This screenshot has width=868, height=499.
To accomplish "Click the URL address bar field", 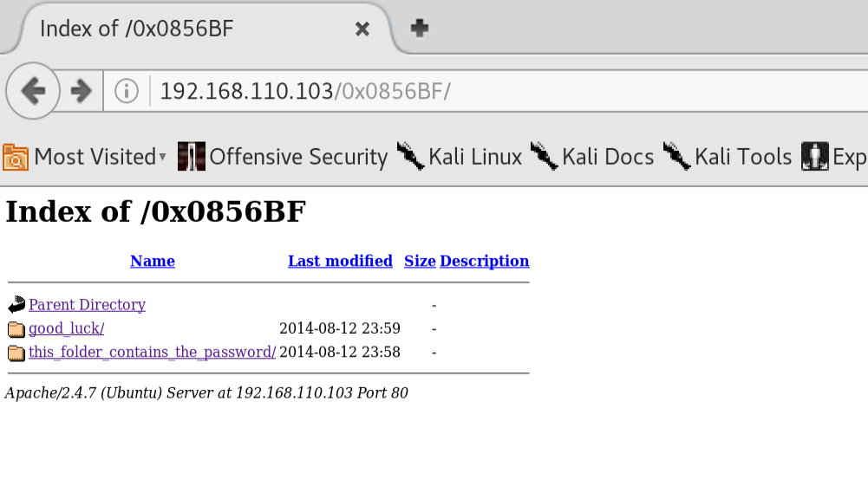I will click(x=499, y=91).
